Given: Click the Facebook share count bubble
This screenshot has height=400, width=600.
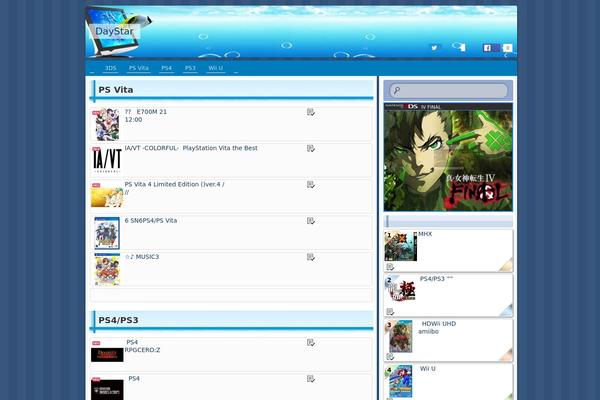Looking at the screenshot, I should (x=507, y=48).
